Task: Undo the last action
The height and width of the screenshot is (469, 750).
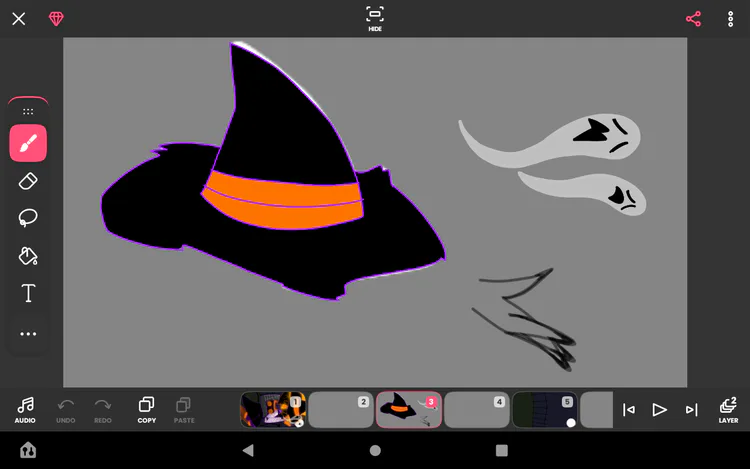Action: tap(66, 410)
